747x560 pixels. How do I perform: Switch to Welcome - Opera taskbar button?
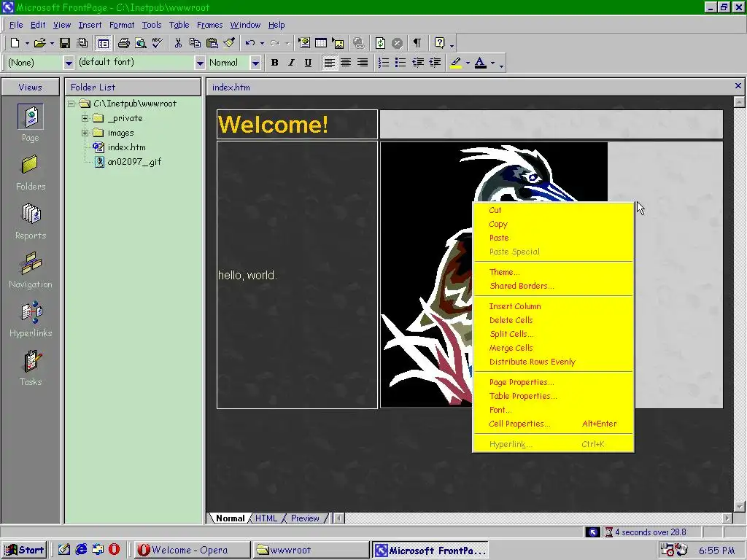tap(192, 550)
